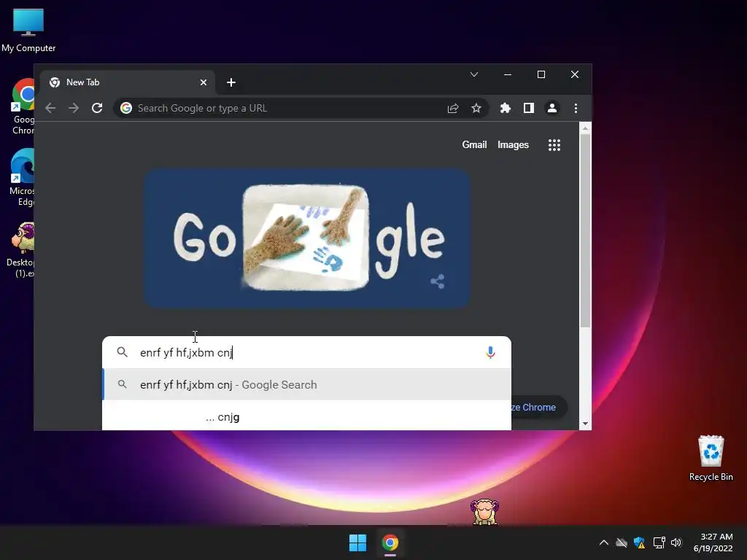Image resolution: width=747 pixels, height=560 pixels.
Task: Click the Chrome taskbar icon
Action: (390, 542)
